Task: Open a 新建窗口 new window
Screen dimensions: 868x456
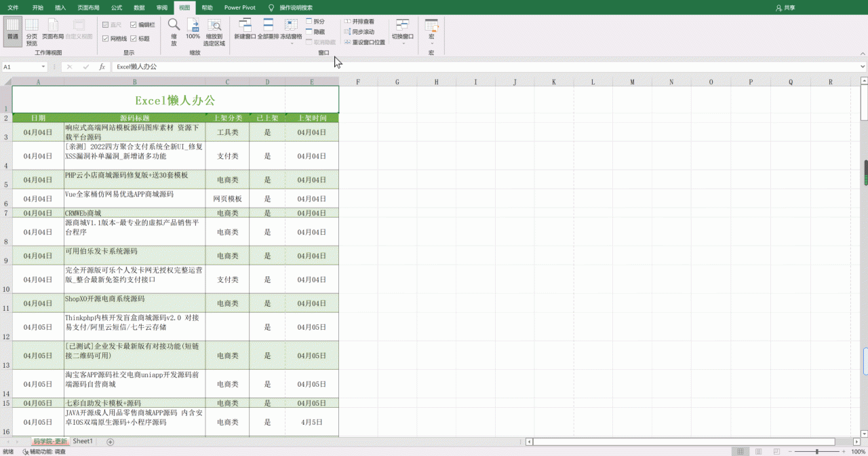Action: click(245, 28)
